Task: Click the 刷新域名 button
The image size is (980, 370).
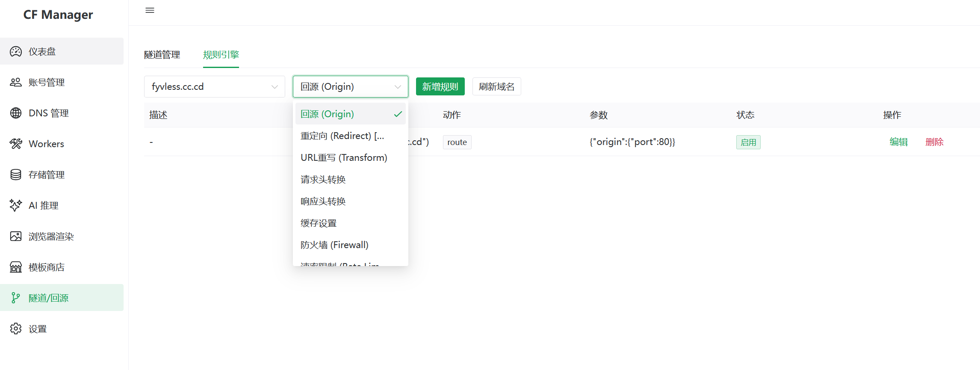Action: 497,86
